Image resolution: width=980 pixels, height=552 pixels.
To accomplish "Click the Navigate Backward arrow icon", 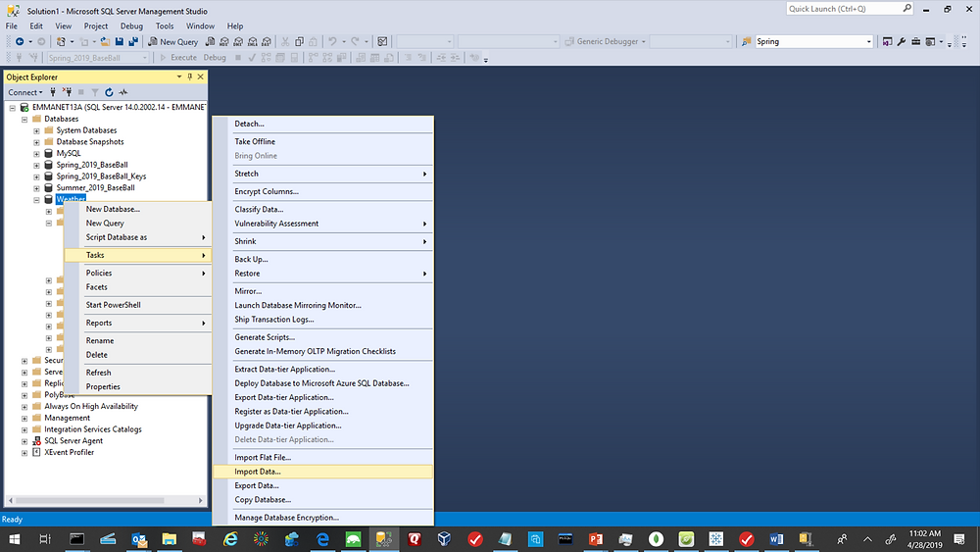I will (x=20, y=42).
